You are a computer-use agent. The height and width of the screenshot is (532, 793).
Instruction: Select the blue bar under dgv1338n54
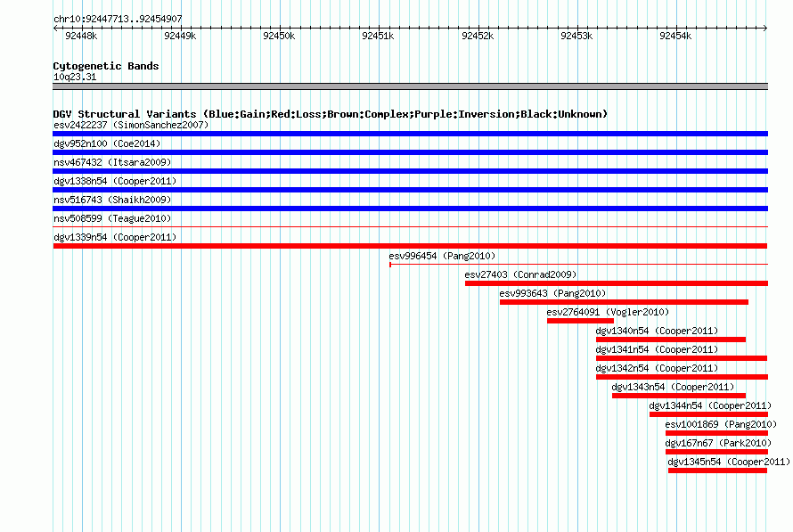pyautogui.click(x=410, y=190)
